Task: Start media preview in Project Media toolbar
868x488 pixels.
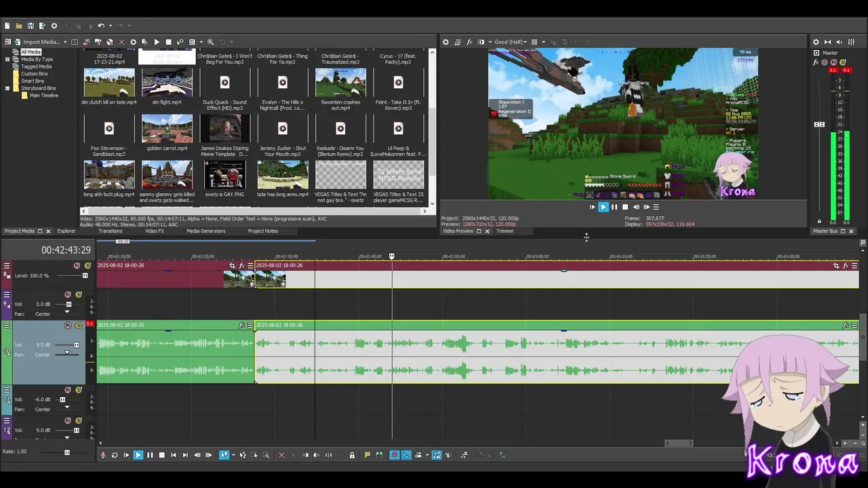Action: point(157,42)
